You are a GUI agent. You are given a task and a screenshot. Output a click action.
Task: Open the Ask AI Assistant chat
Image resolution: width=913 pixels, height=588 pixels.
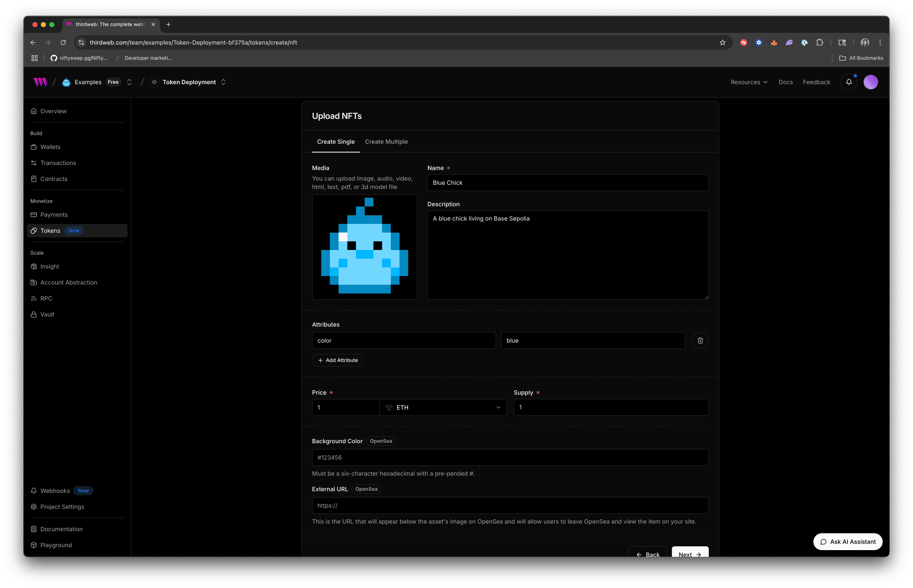[848, 542]
